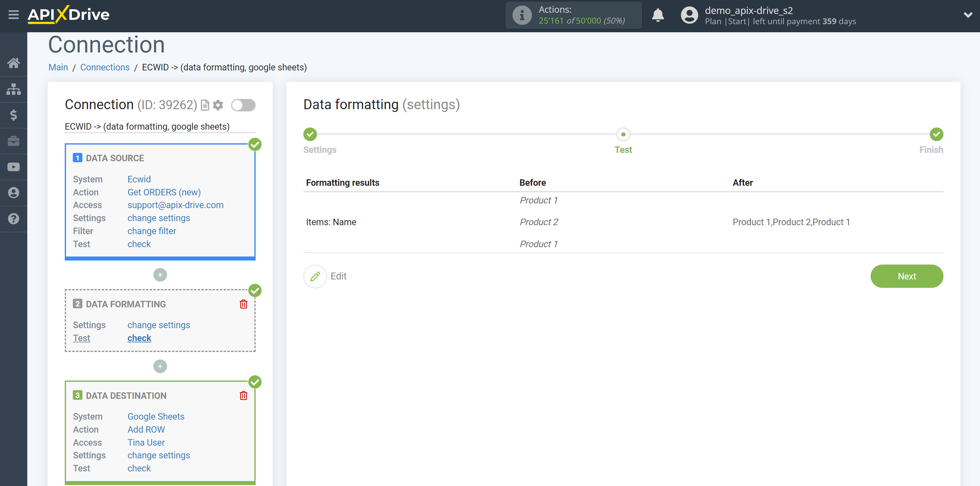Open connection settings gear icon
This screenshot has height=486, width=980.
(x=218, y=105)
